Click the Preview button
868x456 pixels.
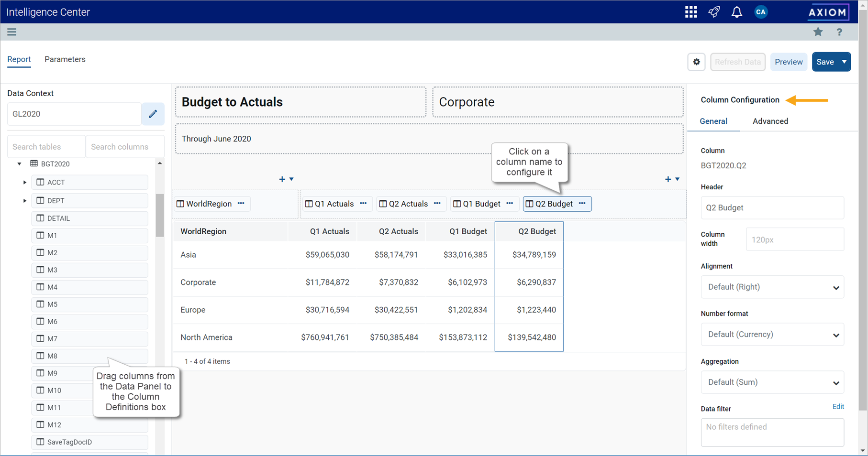click(788, 62)
